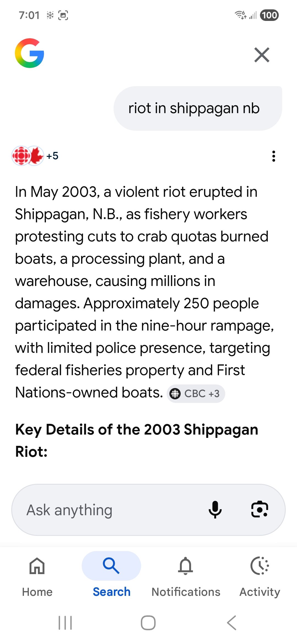Open the three-dot options menu
The height and width of the screenshot is (644, 297).
point(273,156)
